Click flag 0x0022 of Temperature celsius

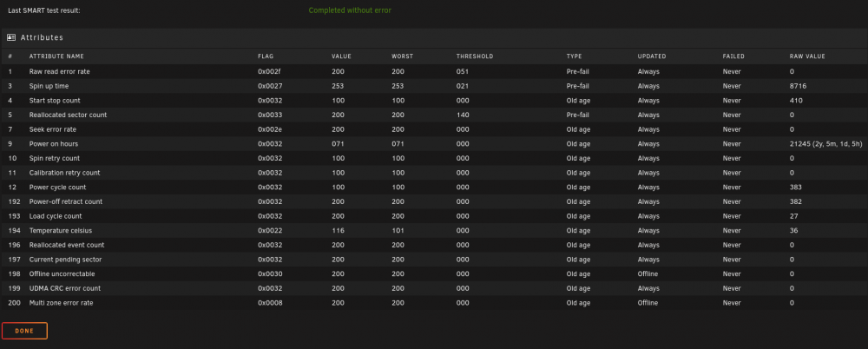point(270,230)
